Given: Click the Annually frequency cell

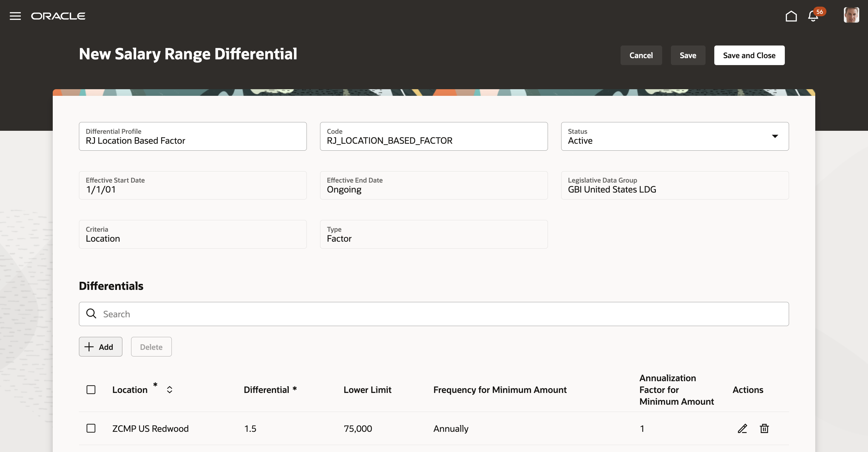Looking at the screenshot, I should [451, 428].
